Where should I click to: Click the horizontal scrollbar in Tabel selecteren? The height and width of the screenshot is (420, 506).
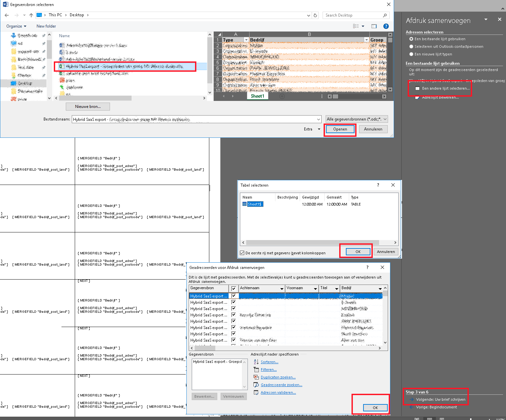(x=312, y=242)
